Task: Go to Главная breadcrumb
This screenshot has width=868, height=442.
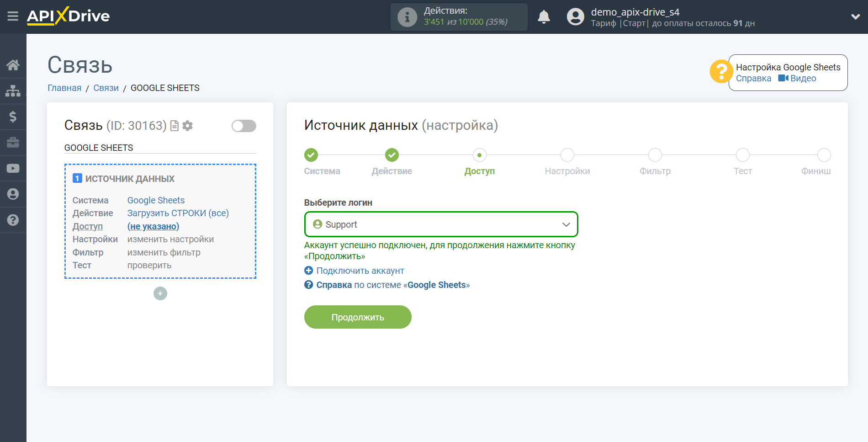Action: [x=64, y=88]
